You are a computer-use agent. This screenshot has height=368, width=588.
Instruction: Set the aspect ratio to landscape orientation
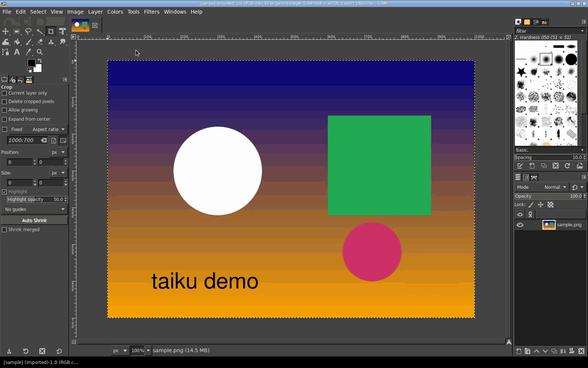(x=63, y=141)
